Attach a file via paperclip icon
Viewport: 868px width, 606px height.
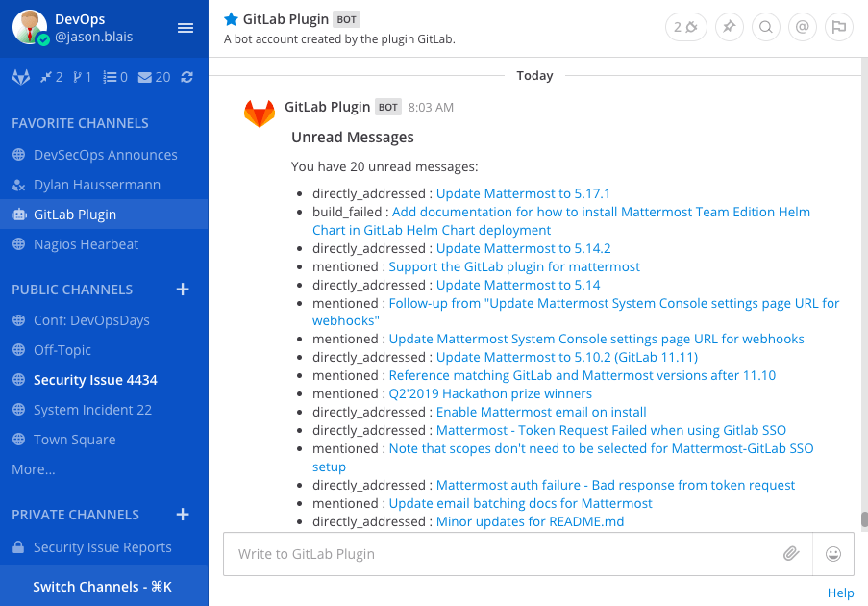[x=791, y=553]
